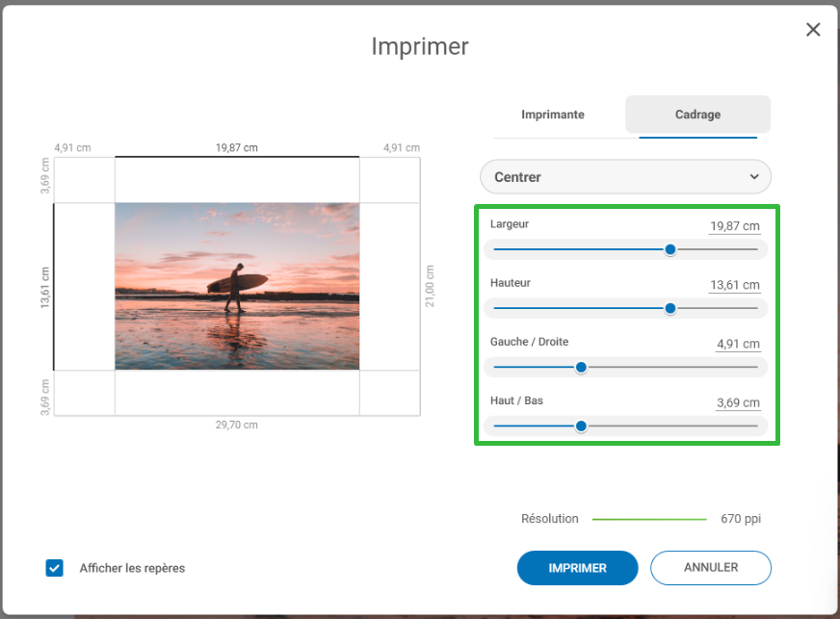Viewport: 840px width, 619px height.
Task: Click the 29,70 cm page width label
Action: point(237,426)
